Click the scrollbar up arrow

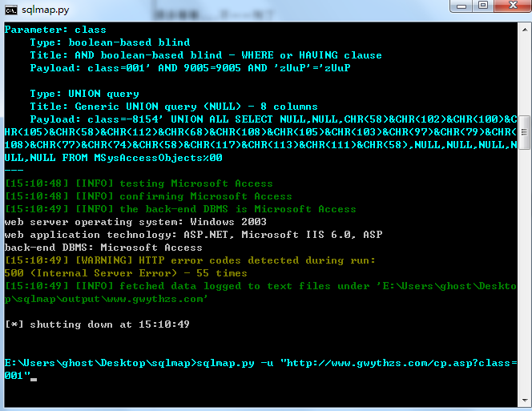(x=525, y=30)
